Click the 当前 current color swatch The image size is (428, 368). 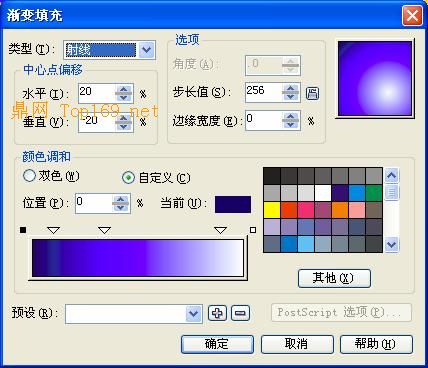coord(233,204)
